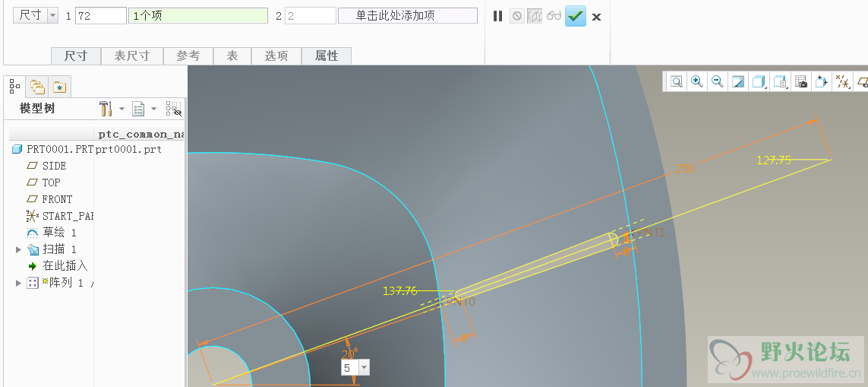Click the 20° angle dimension
Screen dimensions: 868x387
(349, 354)
